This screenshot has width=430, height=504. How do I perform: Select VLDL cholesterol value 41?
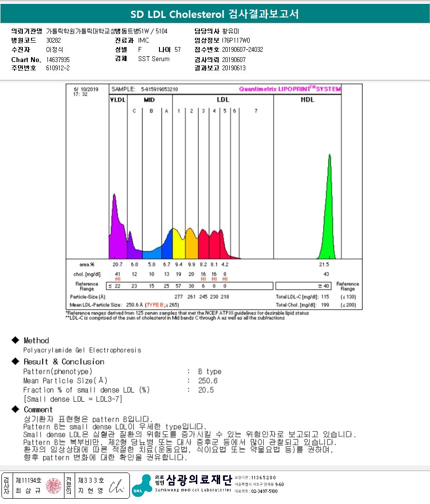point(118,274)
